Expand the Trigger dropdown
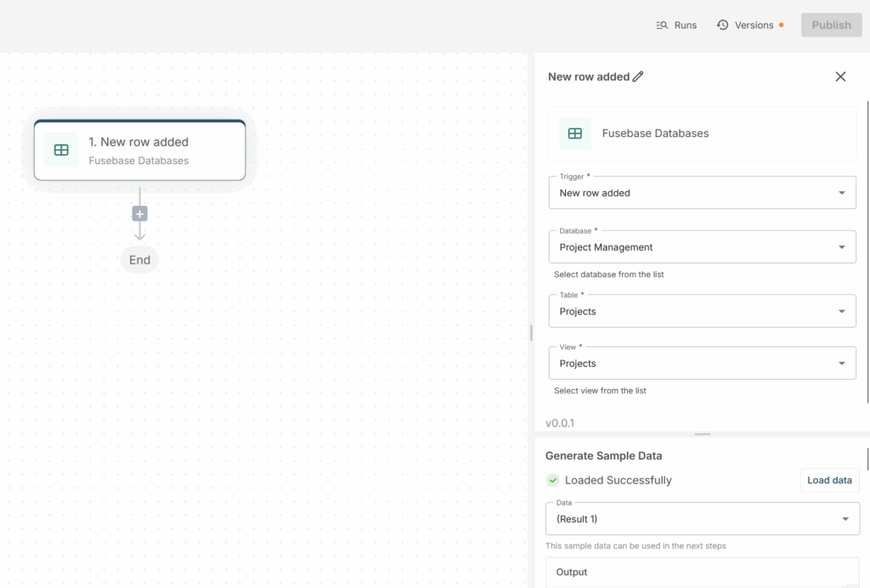This screenshot has height=588, width=870. pos(841,193)
